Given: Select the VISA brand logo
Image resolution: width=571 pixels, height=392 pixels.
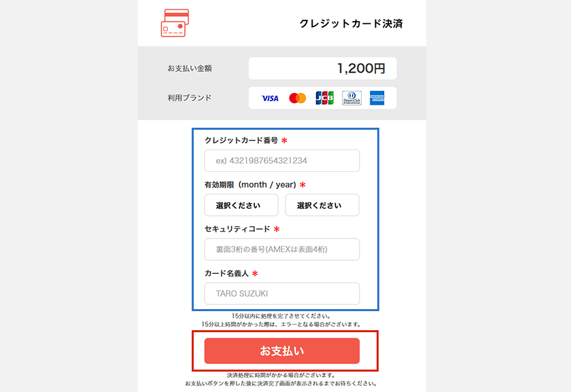Looking at the screenshot, I should pyautogui.click(x=269, y=98).
